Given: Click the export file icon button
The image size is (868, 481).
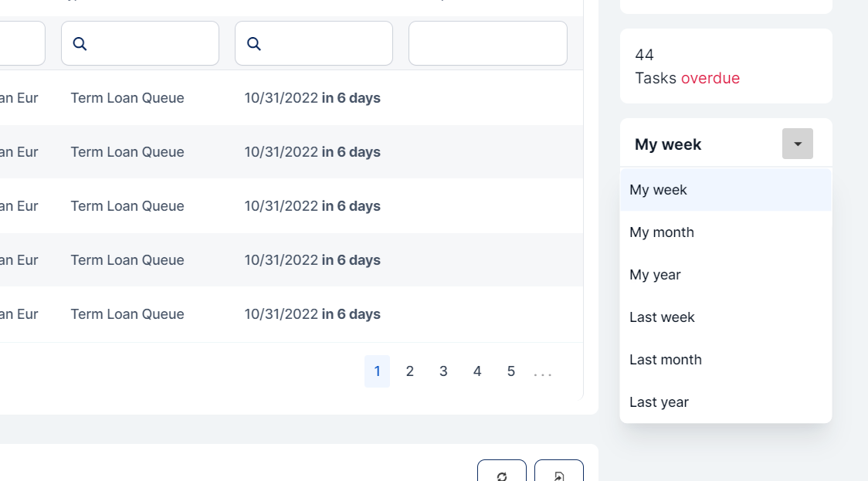Looking at the screenshot, I should 559,473.
